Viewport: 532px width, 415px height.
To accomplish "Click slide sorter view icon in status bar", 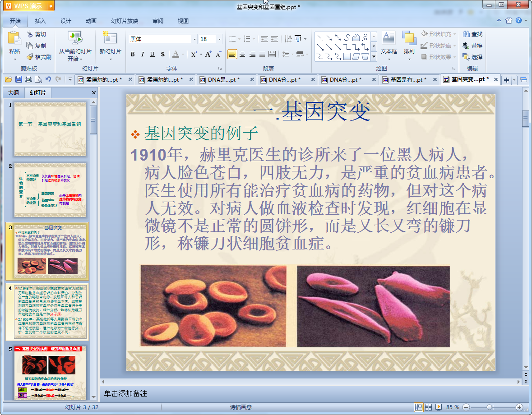I will 429,407.
